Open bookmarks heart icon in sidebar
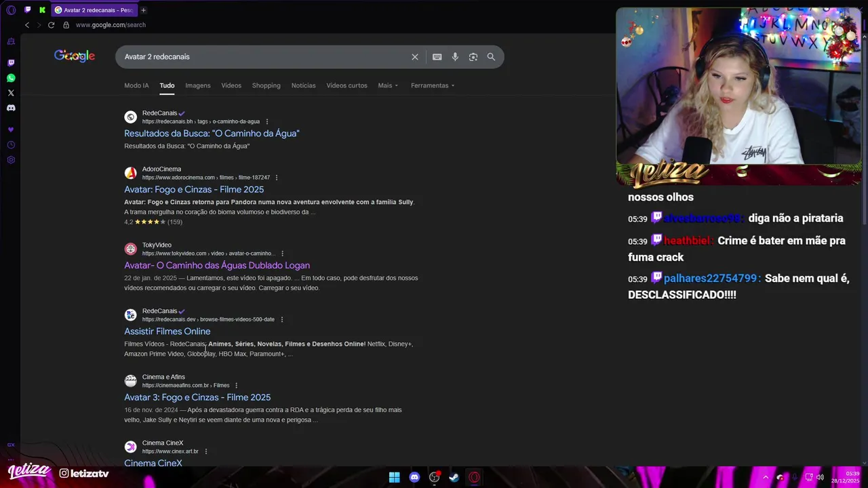Image resolution: width=868 pixels, height=488 pixels. 11,129
